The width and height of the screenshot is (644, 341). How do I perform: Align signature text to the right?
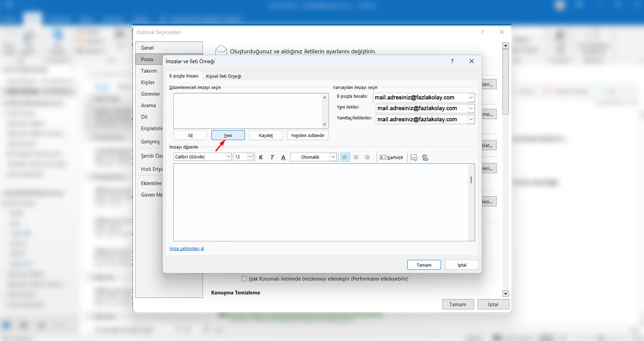pyautogui.click(x=367, y=158)
